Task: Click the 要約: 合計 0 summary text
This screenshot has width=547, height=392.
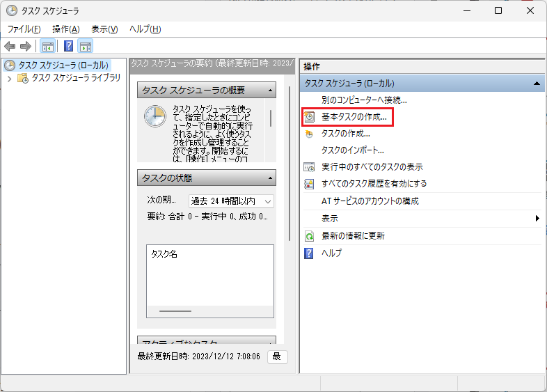Action: tap(207, 217)
